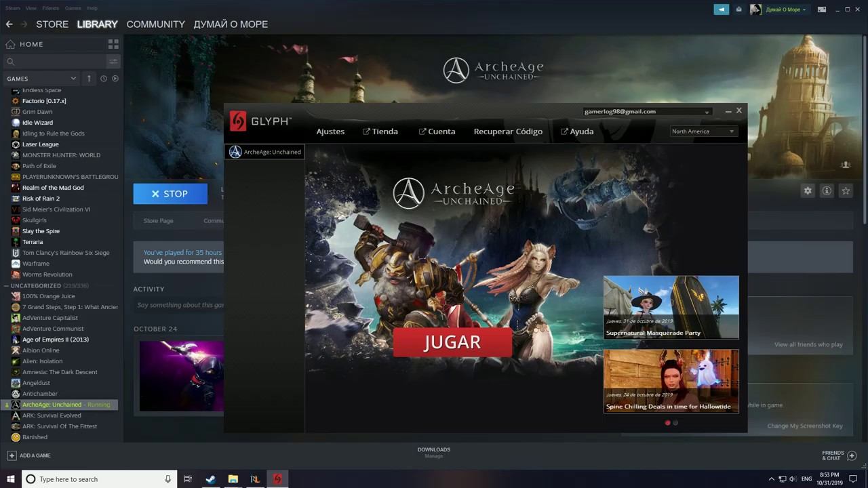The height and width of the screenshot is (488, 868).
Task: Click the Windows taskbar search box
Action: point(100,479)
